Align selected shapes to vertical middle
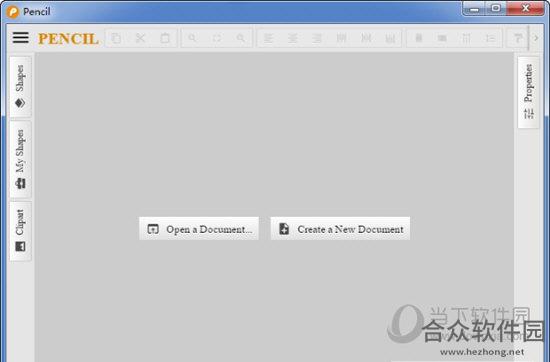The image size is (550, 362). click(x=366, y=38)
